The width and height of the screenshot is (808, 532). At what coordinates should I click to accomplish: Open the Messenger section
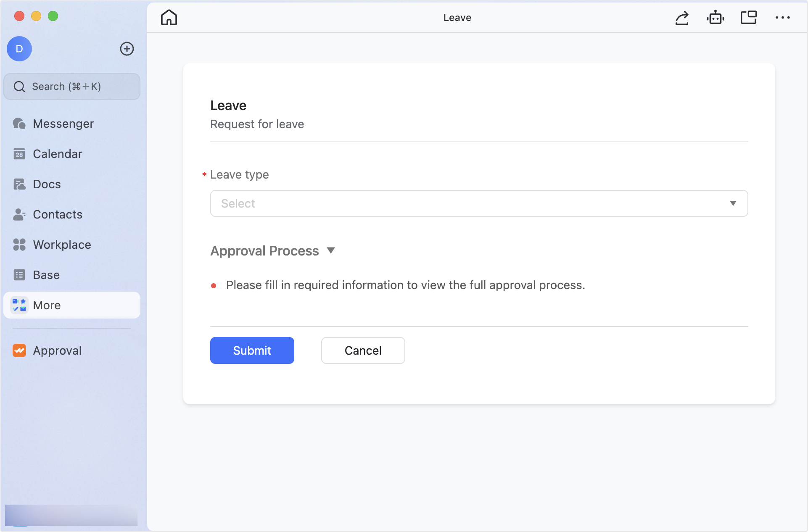point(63,124)
